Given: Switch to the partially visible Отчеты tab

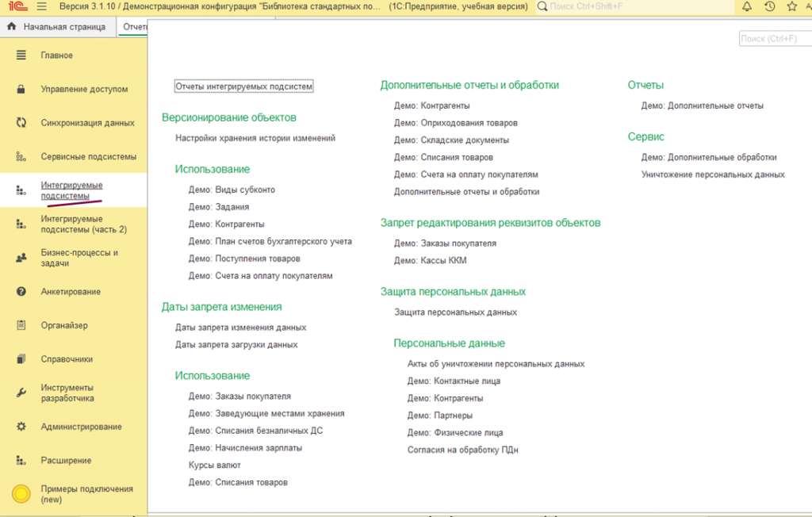Looking at the screenshot, I should [133, 27].
